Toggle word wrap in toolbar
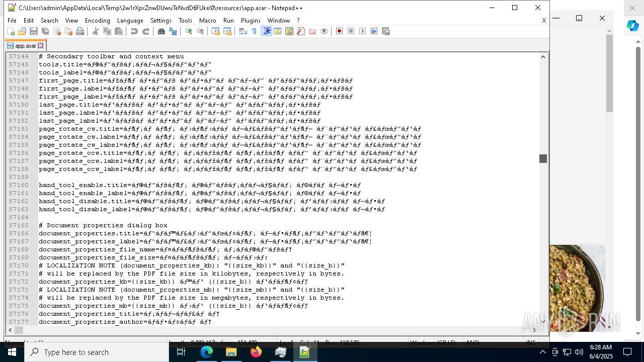 (x=243, y=31)
